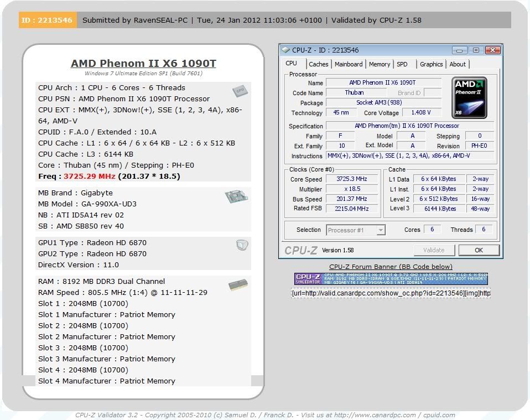
Task: Click the greyed-out Validate button
Action: click(x=434, y=250)
